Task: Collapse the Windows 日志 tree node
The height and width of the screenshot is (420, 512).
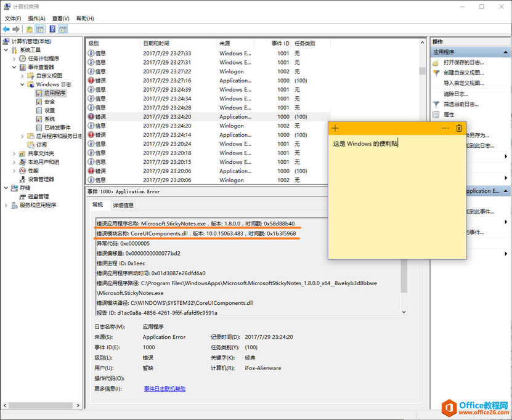Action: [23, 84]
